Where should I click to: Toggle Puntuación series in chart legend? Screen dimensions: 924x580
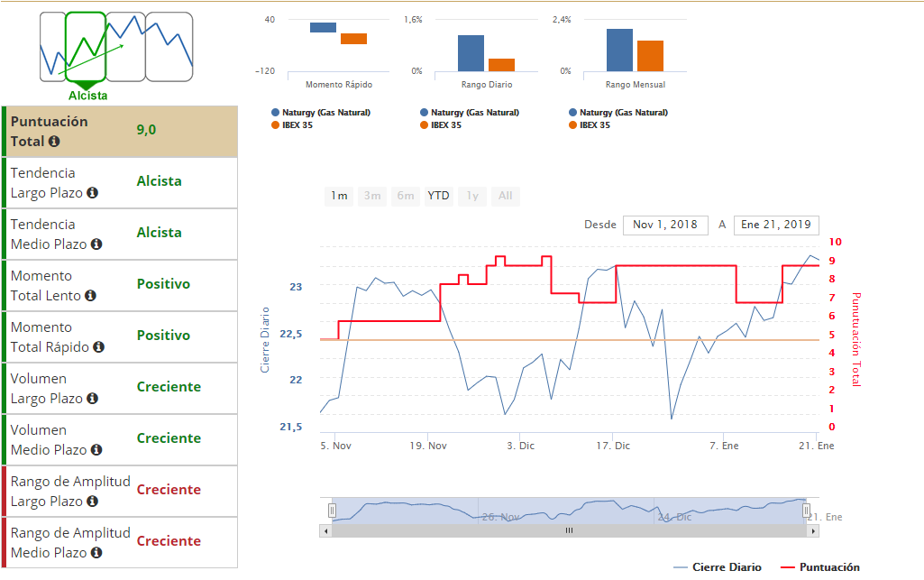[x=819, y=567]
